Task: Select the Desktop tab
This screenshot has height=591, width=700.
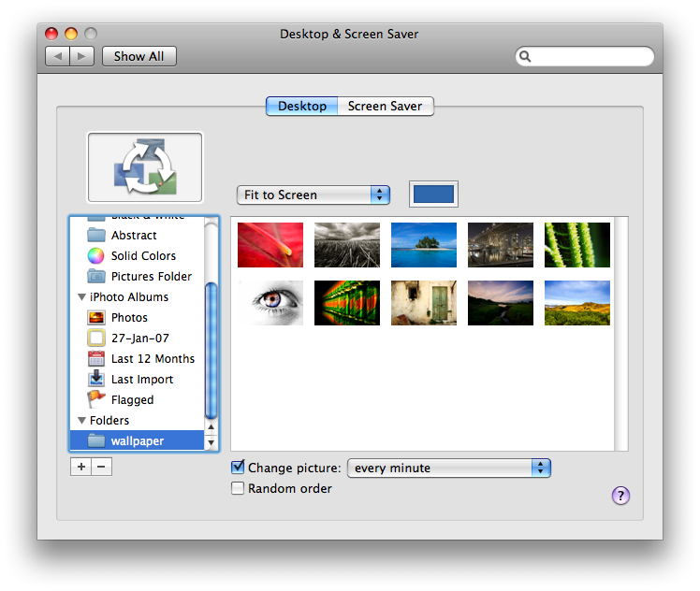Action: pos(301,106)
